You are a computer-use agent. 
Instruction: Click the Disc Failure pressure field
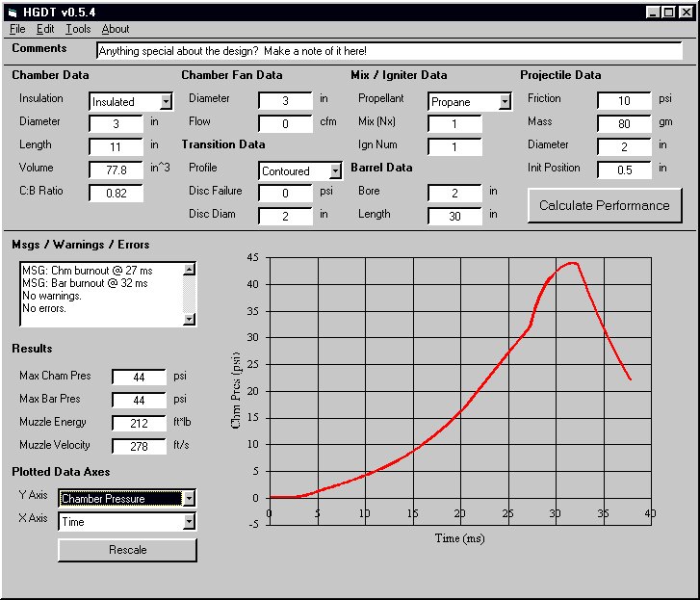pyautogui.click(x=285, y=193)
